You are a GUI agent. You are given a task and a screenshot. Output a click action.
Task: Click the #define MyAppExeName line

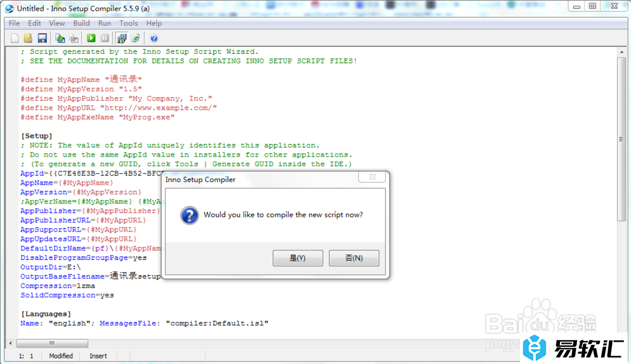[98, 117]
